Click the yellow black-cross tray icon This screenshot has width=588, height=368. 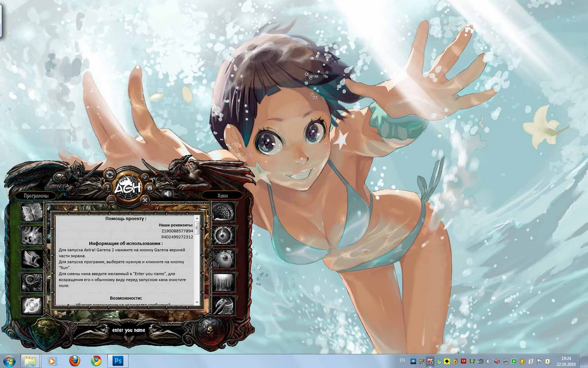click(447, 361)
